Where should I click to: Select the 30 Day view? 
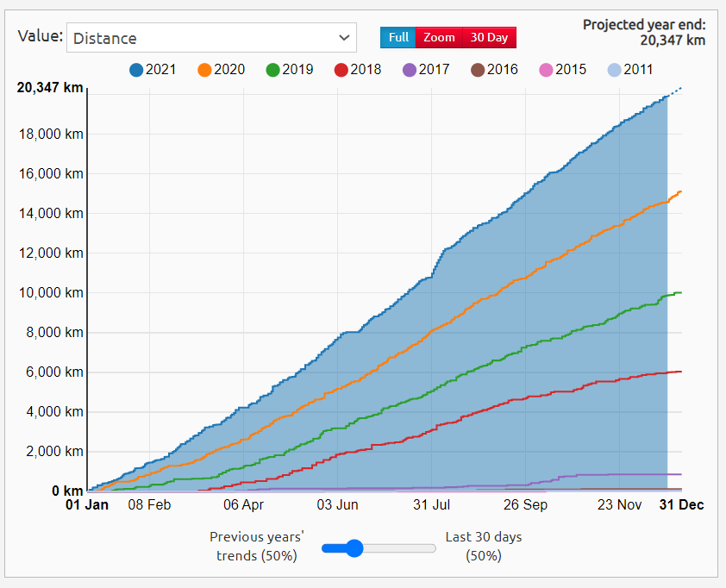coord(489,38)
